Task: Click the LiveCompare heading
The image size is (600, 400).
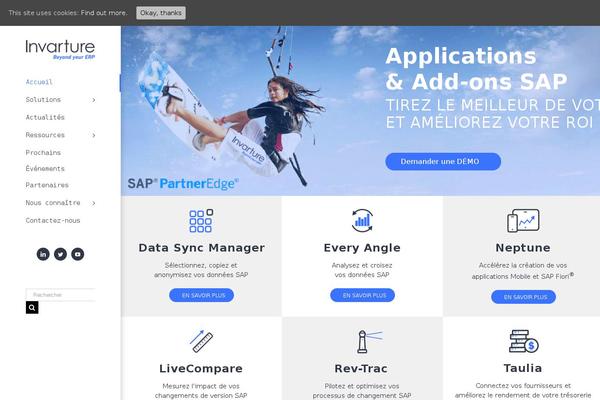Action: pos(201,369)
